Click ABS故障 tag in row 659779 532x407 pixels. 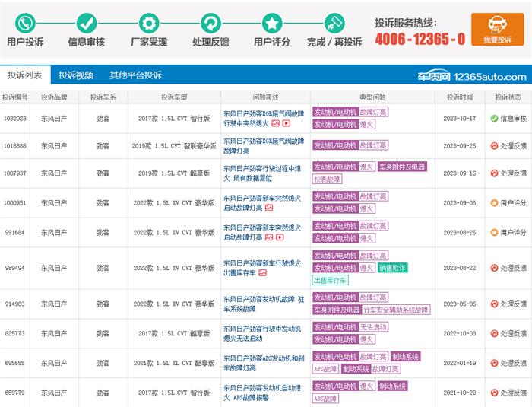click(325, 399)
